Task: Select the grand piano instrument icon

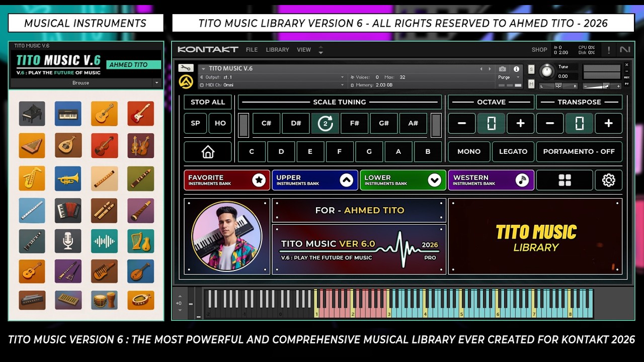Action: (32, 114)
